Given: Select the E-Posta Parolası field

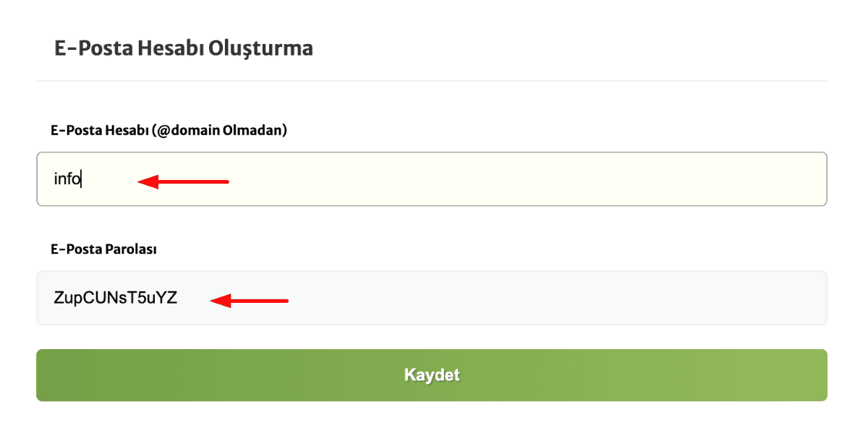Looking at the screenshot, I should click(x=434, y=297).
